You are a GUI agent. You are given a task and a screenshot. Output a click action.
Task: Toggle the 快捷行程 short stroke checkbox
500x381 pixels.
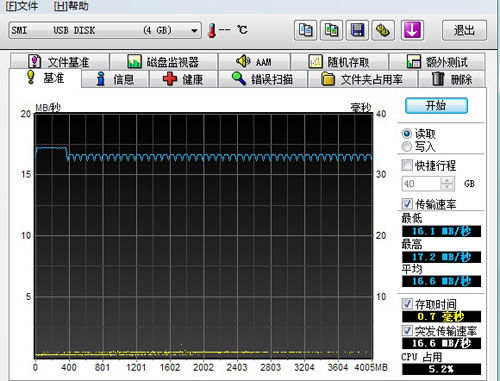click(407, 165)
